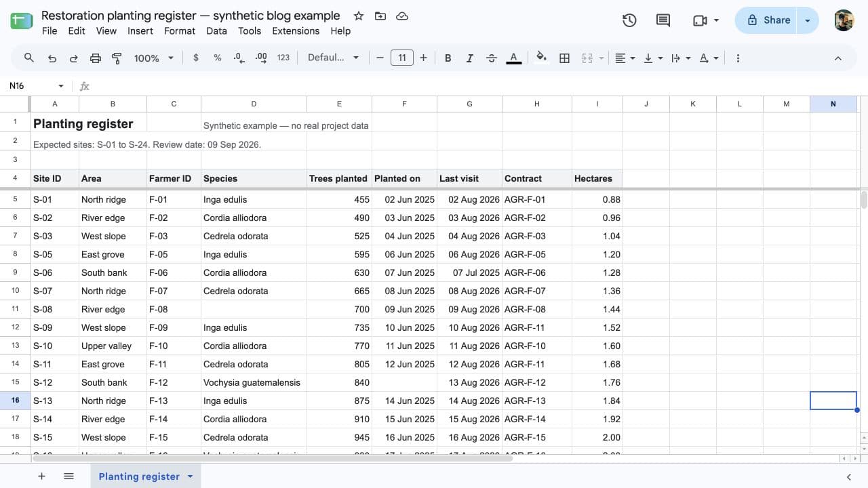This screenshot has width=868, height=488.
Task: Open version history clock icon
Action: click(629, 20)
